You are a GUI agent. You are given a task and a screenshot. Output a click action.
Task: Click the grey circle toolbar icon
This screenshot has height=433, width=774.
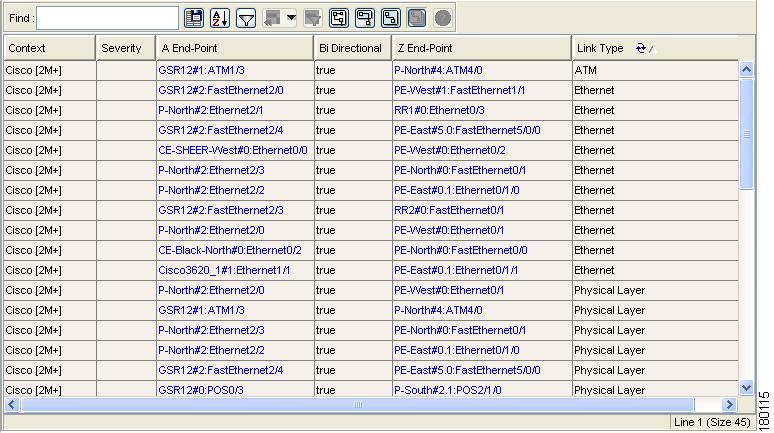click(443, 18)
